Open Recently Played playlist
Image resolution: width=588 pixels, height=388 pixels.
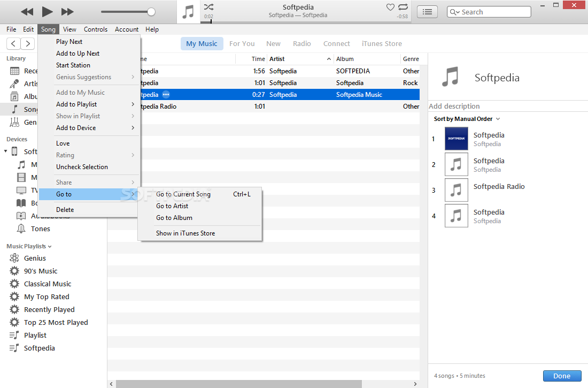[x=49, y=309]
